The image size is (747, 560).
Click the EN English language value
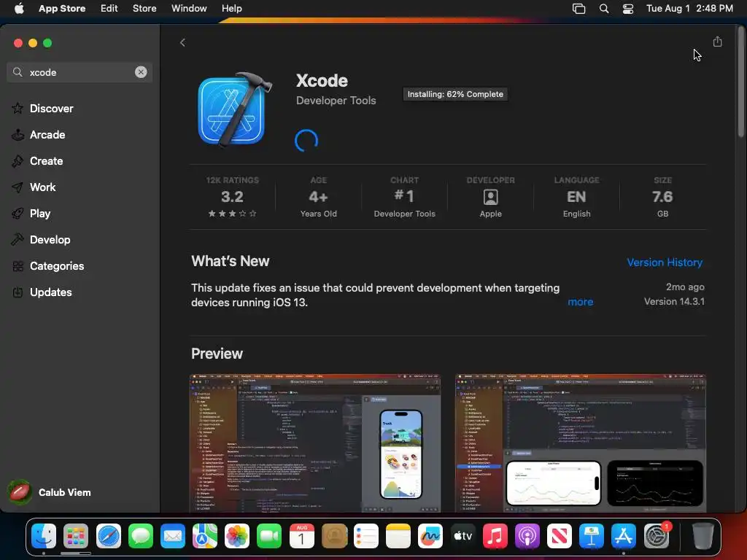pyautogui.click(x=576, y=197)
